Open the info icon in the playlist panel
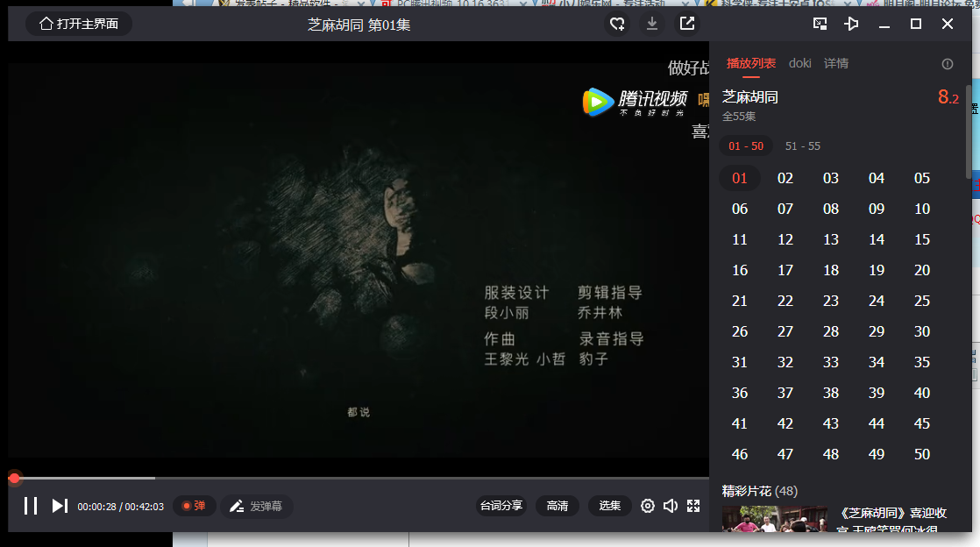The width and height of the screenshot is (980, 547). [948, 64]
